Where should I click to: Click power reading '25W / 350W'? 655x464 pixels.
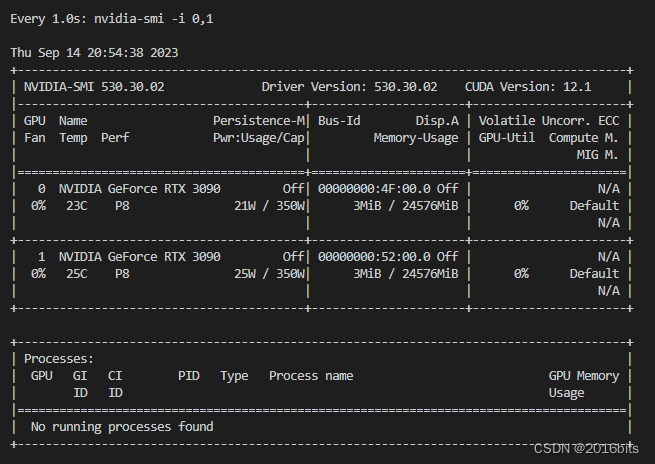[x=269, y=274]
